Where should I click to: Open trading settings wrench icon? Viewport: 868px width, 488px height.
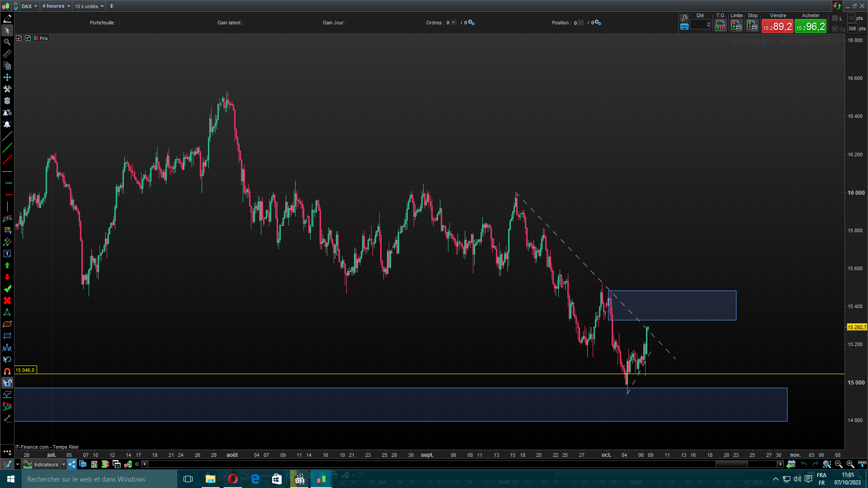(684, 18)
